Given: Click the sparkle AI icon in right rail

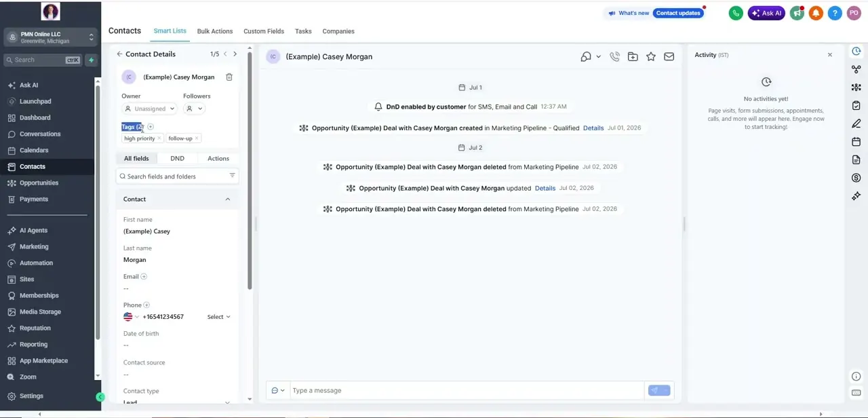Looking at the screenshot, I should (x=856, y=196).
